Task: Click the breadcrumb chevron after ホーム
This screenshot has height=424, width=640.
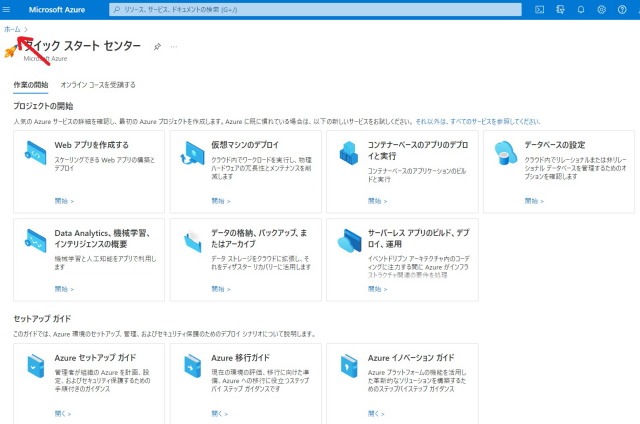Action: click(x=26, y=29)
